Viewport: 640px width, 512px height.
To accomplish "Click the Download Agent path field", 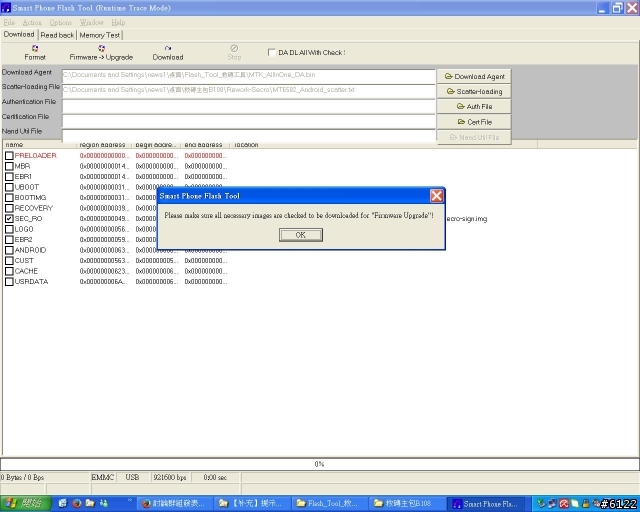I will (x=248, y=74).
